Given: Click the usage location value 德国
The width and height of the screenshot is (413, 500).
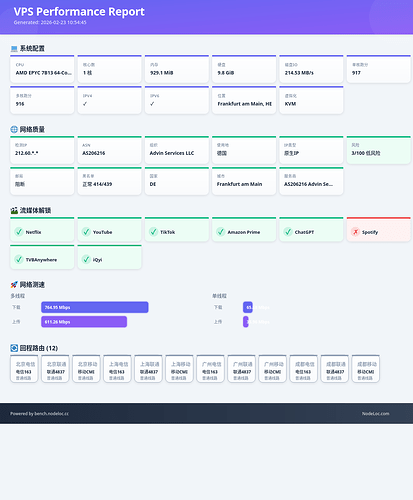Looking at the screenshot, I should tap(222, 153).
